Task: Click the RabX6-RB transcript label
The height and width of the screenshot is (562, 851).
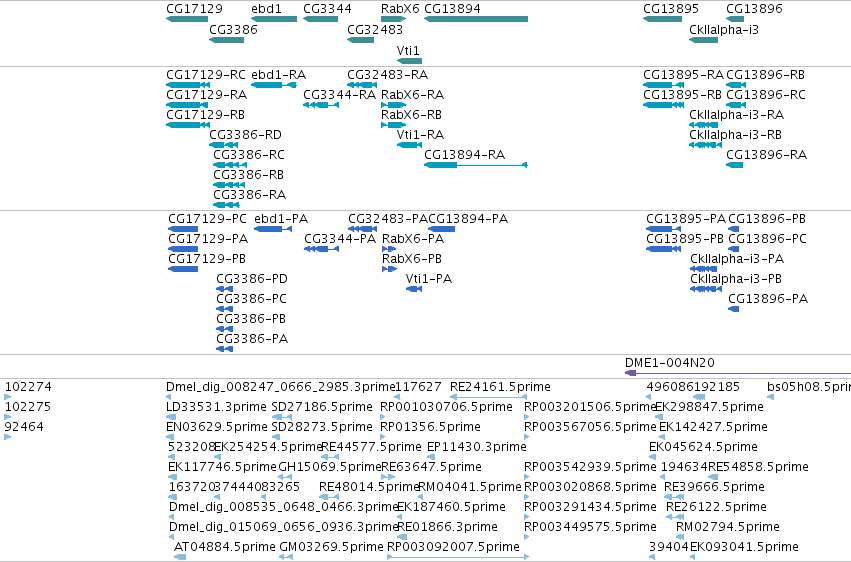Action: [x=411, y=115]
